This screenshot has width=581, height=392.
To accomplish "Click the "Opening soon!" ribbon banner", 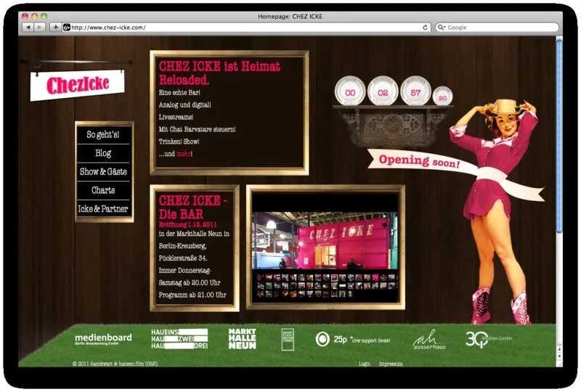I will point(420,161).
